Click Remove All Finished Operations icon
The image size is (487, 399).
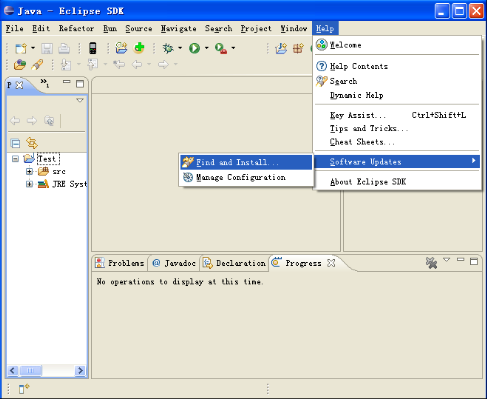pyautogui.click(x=431, y=263)
